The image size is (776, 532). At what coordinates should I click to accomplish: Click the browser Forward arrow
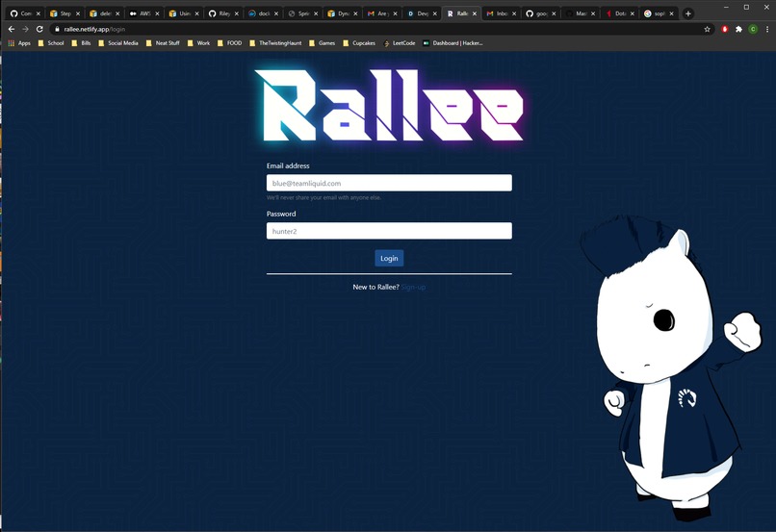pos(25,29)
